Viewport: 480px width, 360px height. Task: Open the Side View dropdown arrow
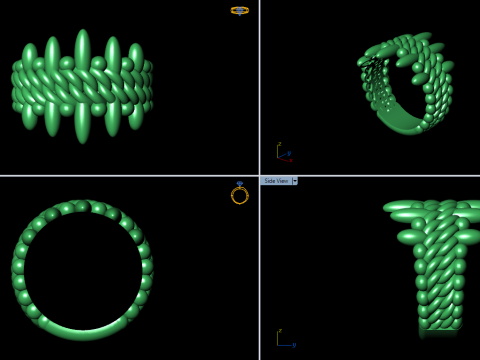click(x=295, y=181)
